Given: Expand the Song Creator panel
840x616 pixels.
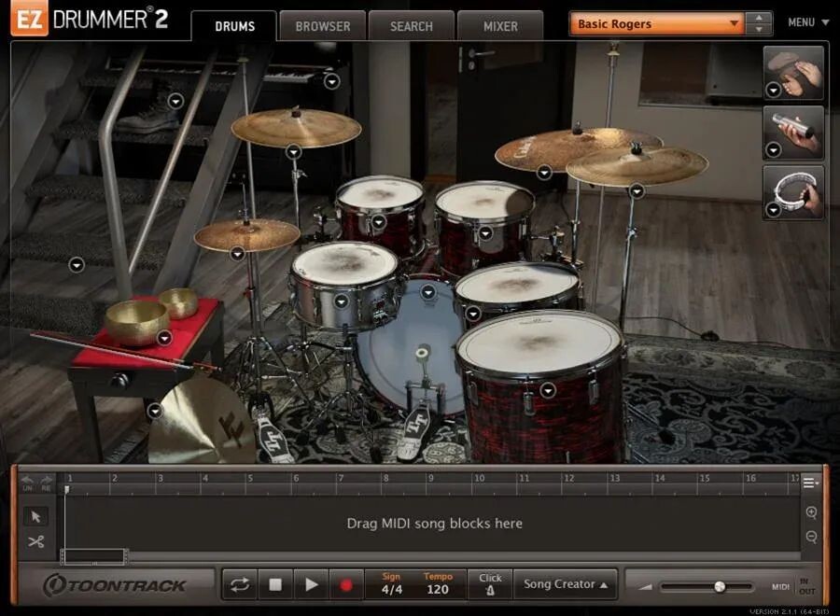Looking at the screenshot, I should coord(565,584).
